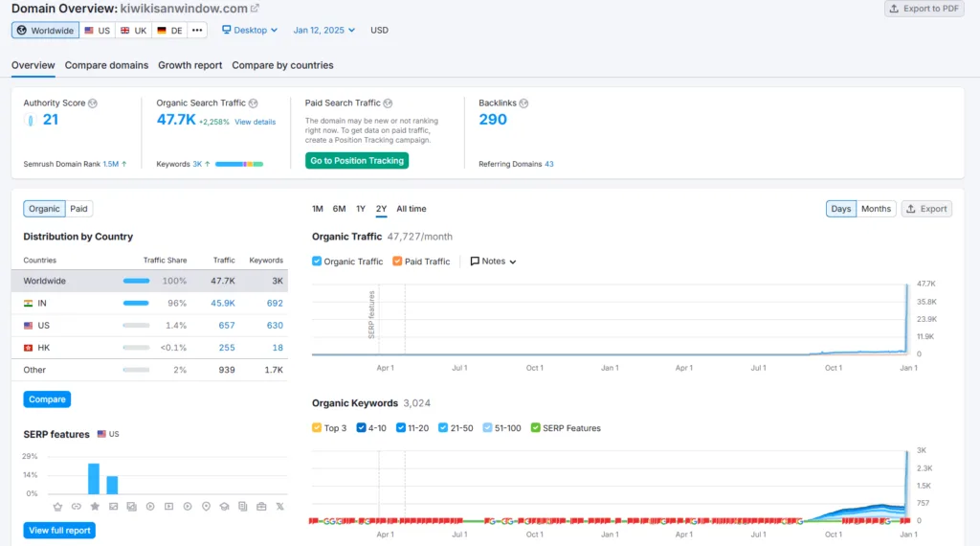The height and width of the screenshot is (546, 980).
Task: Select the All time range
Action: (x=412, y=209)
